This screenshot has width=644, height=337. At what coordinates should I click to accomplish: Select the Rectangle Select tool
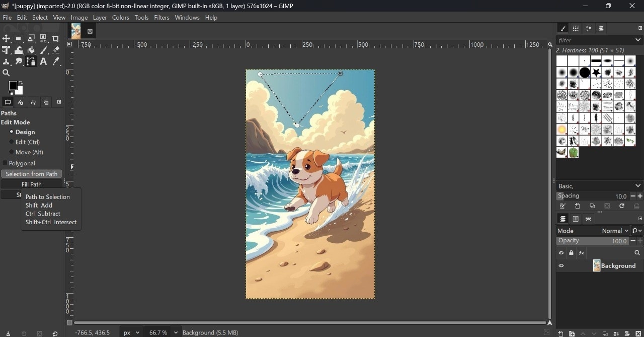pos(19,39)
